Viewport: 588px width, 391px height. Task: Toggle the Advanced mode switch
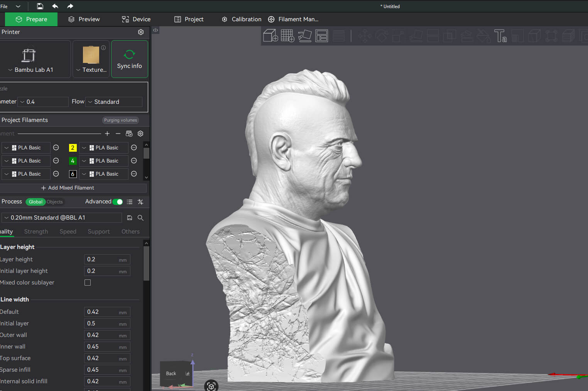pos(118,202)
